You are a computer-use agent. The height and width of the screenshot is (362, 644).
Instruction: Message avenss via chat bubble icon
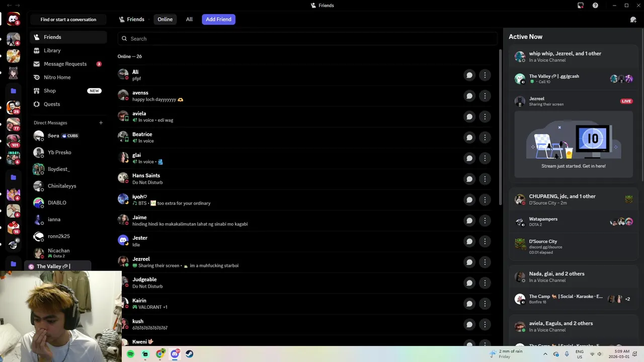469,96
